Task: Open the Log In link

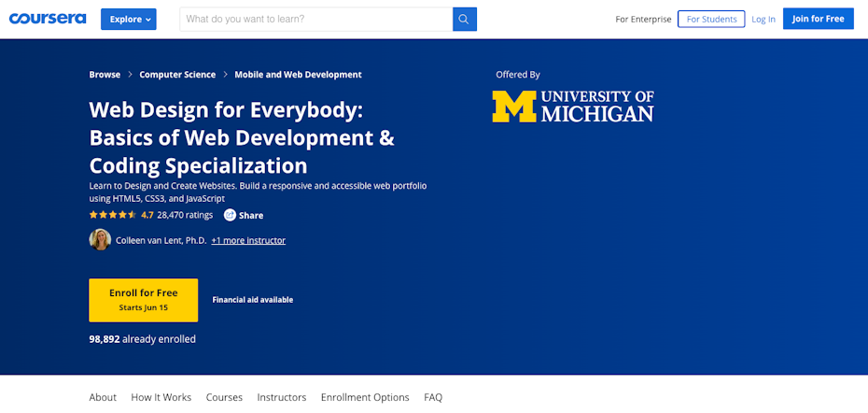Action: coord(763,19)
